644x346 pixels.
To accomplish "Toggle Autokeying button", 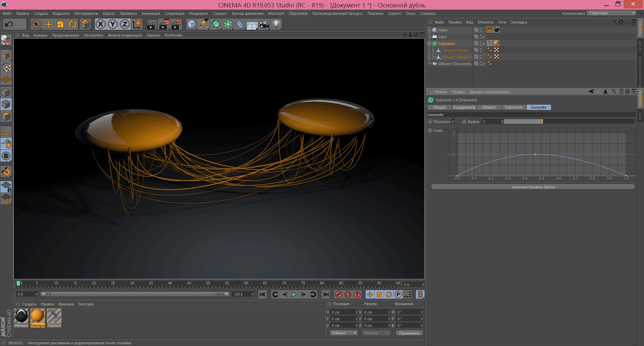I will (348, 294).
